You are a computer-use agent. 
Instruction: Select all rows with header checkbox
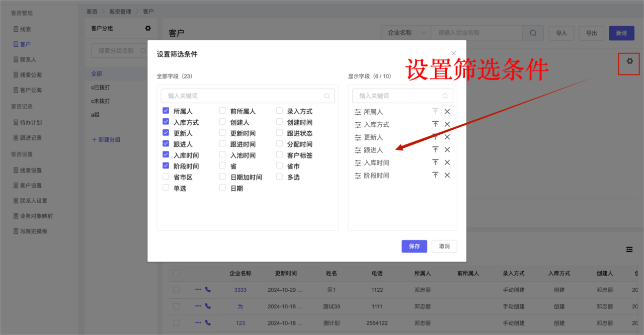click(176, 273)
